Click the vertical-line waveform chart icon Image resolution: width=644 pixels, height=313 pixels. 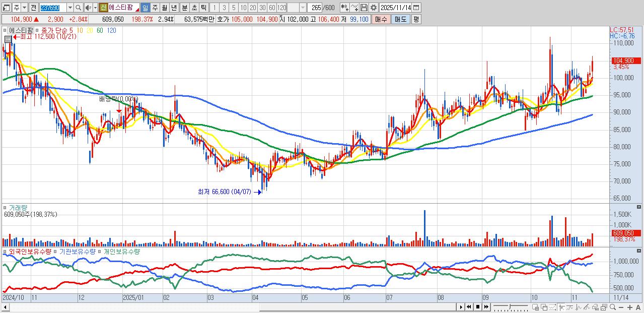point(578,307)
